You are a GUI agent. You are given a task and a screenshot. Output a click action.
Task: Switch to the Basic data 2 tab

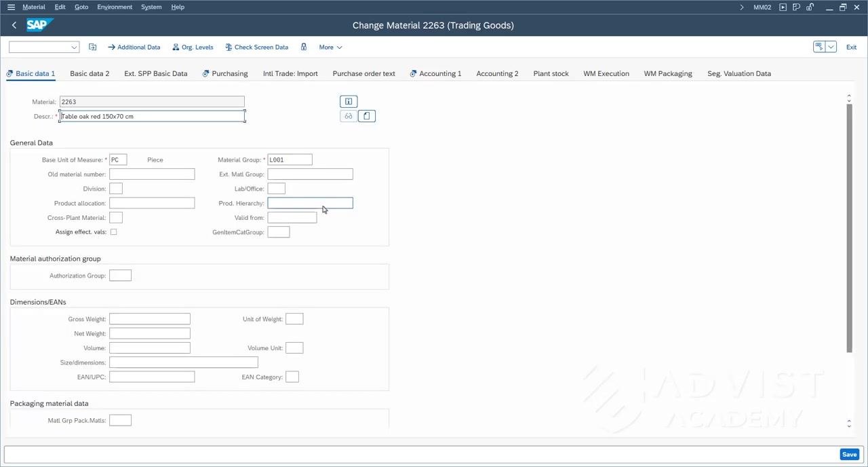pyautogui.click(x=90, y=73)
